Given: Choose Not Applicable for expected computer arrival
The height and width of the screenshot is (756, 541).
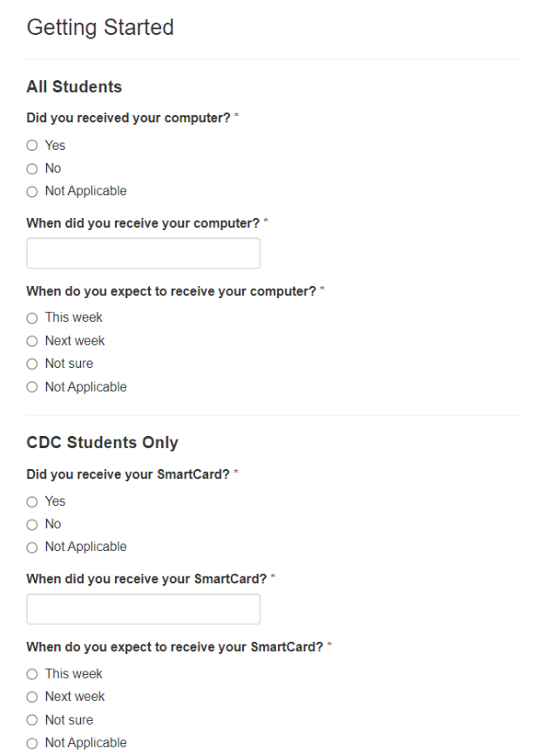Looking at the screenshot, I should (32, 387).
